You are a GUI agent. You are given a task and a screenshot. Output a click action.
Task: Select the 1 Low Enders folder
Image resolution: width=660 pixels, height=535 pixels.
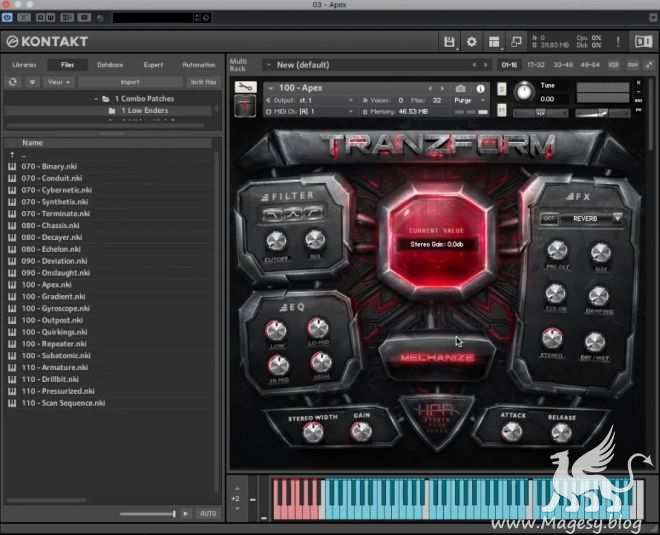point(144,111)
